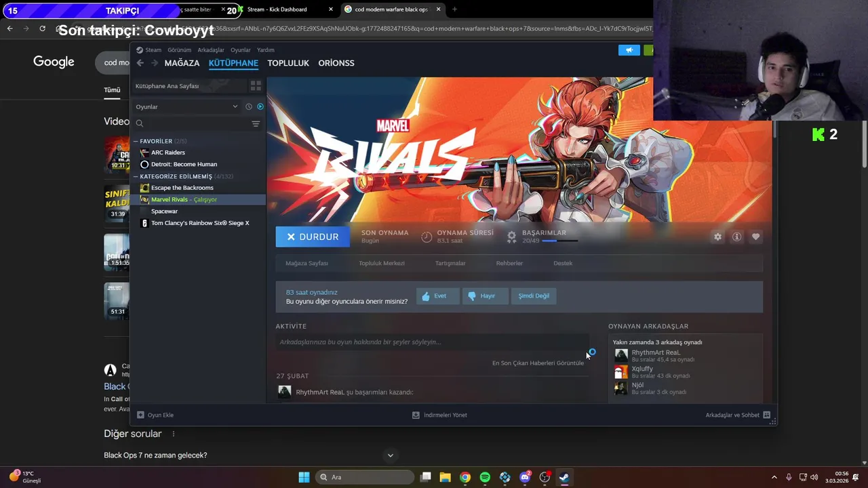This screenshot has height=488, width=868.
Task: Click the Steam back navigation arrow
Action: [x=140, y=63]
